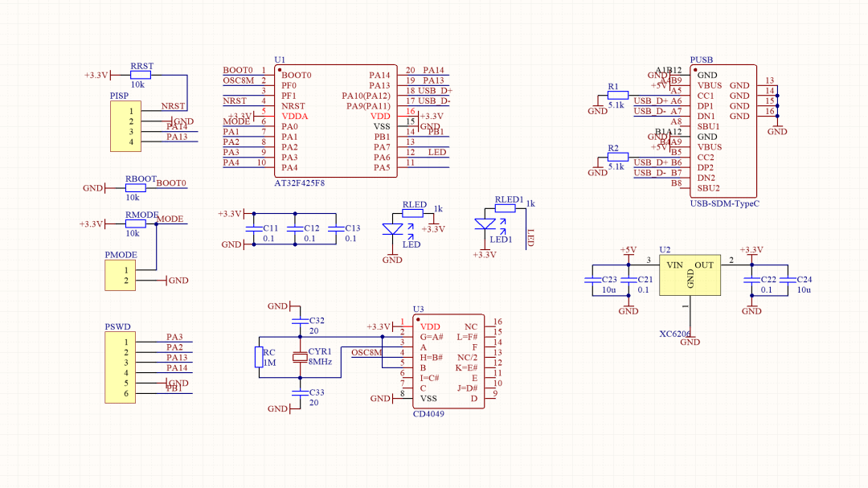Select capacitor C13 symbol

336,229
